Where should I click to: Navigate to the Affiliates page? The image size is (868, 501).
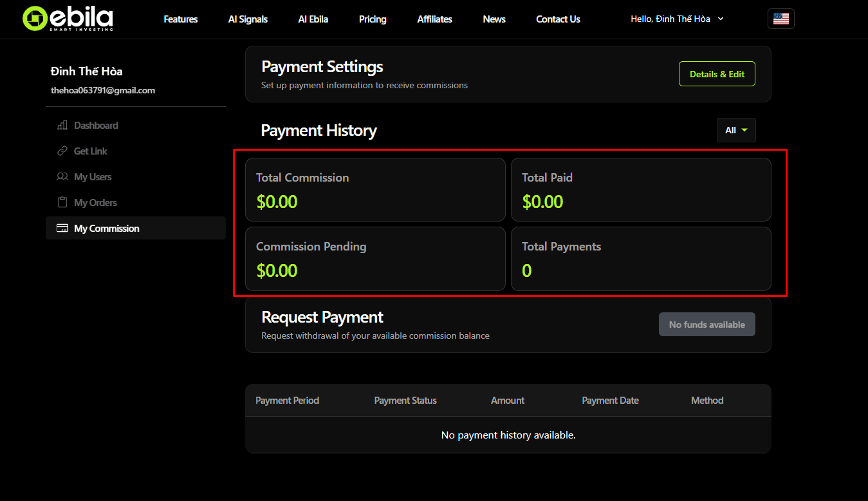coord(434,19)
